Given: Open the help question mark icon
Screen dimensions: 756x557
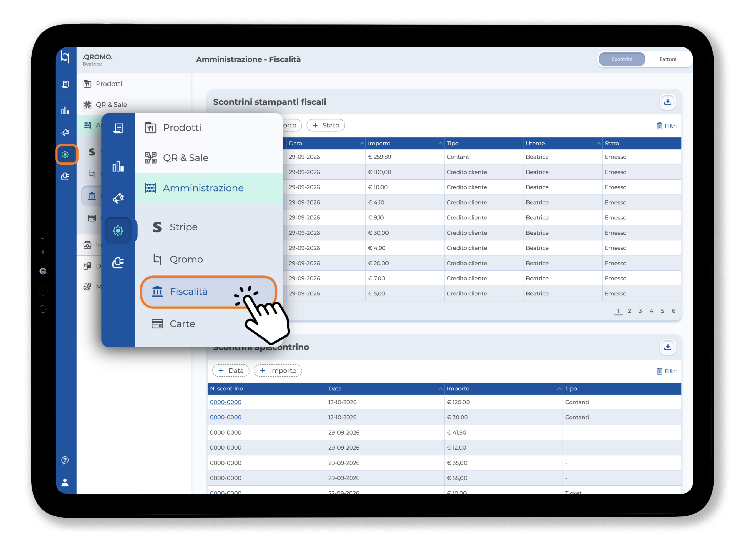Looking at the screenshot, I should tap(65, 460).
